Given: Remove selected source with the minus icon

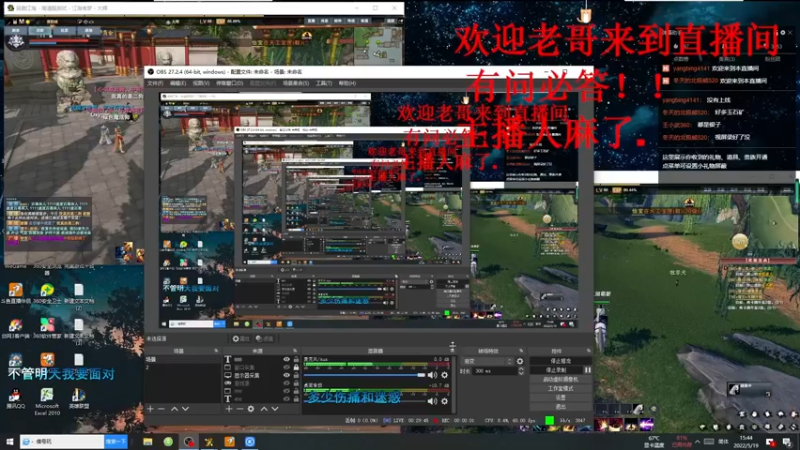Looking at the screenshot, I should [x=239, y=409].
